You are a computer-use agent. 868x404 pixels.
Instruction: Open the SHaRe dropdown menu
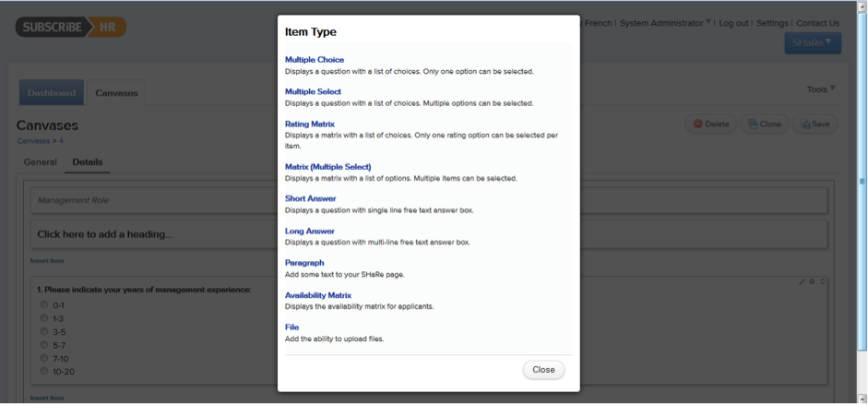point(813,42)
